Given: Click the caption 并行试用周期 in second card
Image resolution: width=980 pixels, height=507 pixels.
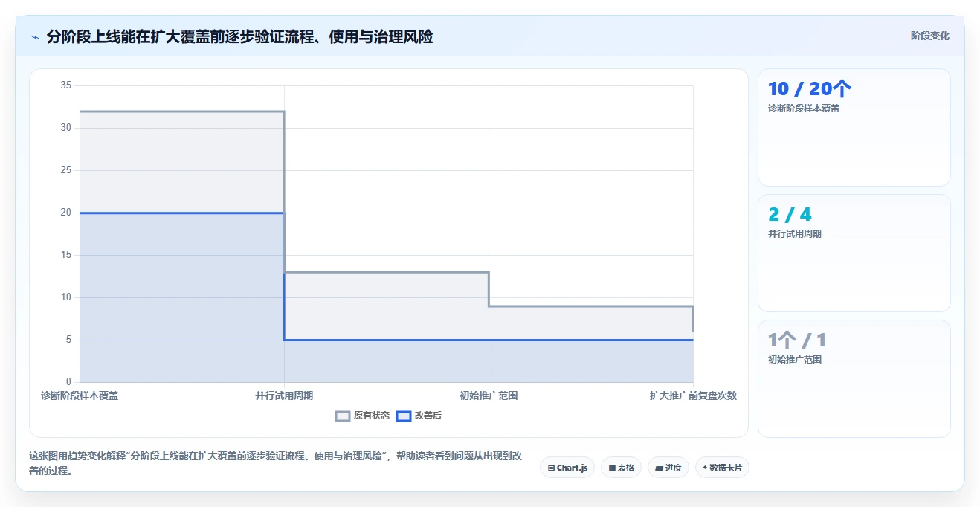Looking at the screenshot, I should pyautogui.click(x=795, y=234).
